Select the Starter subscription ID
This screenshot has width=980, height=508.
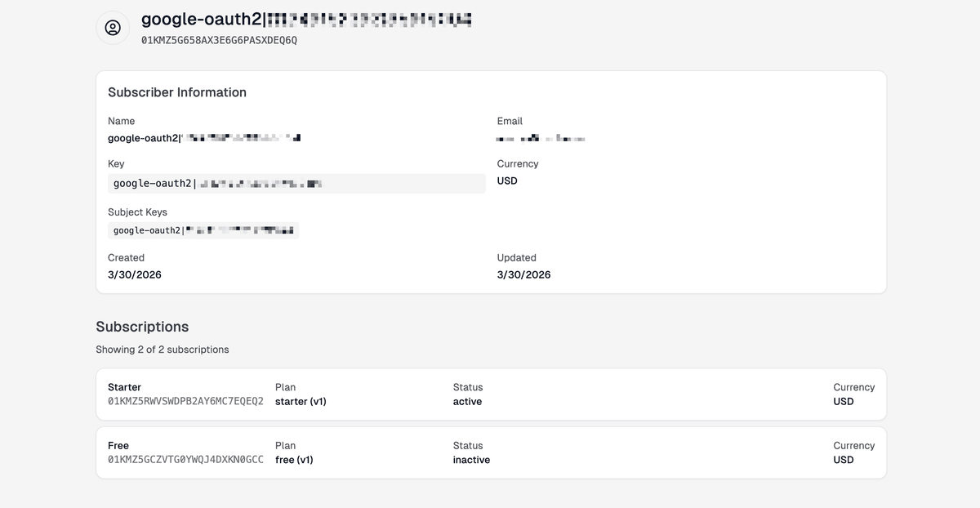point(185,402)
